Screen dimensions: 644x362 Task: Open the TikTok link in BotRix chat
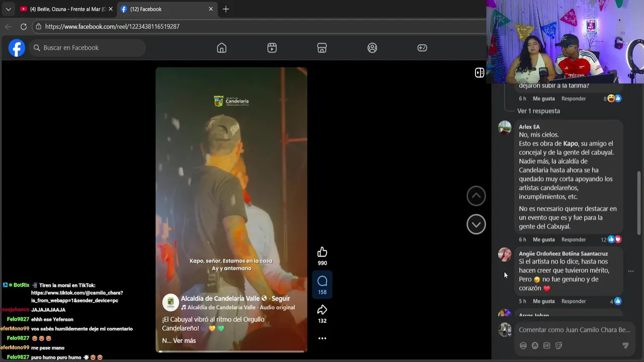point(77,297)
